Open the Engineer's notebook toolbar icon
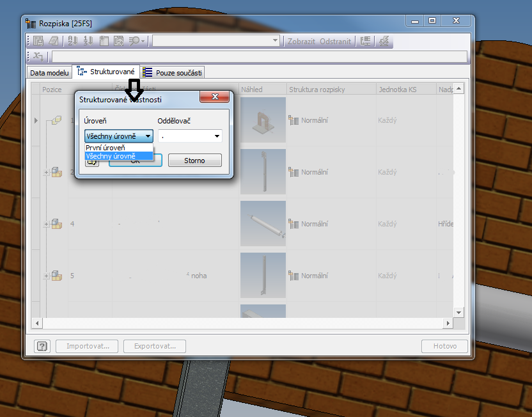This screenshot has height=417, width=532. tap(54, 41)
